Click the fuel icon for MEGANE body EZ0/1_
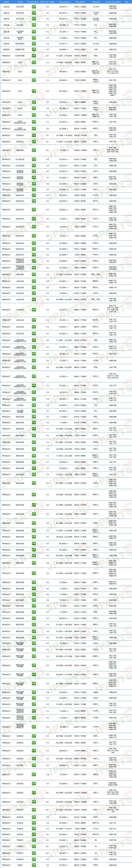 pyautogui.click(x=34, y=618)
